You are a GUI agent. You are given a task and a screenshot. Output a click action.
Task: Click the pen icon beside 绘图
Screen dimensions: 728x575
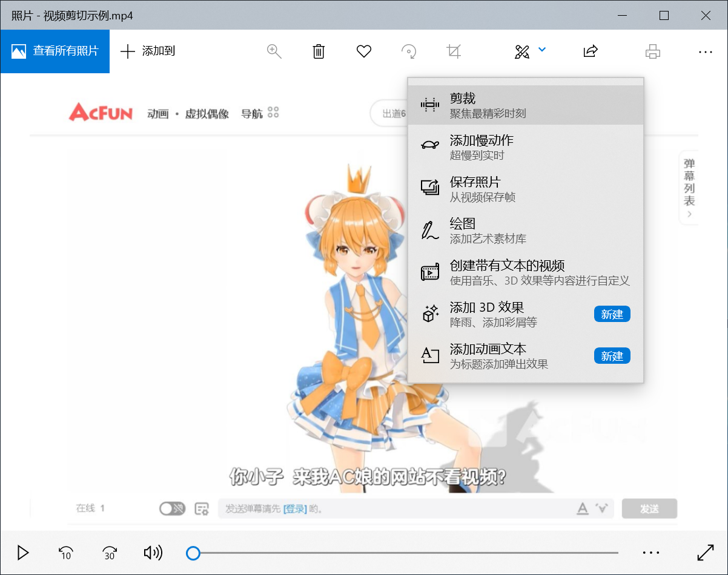[430, 231]
